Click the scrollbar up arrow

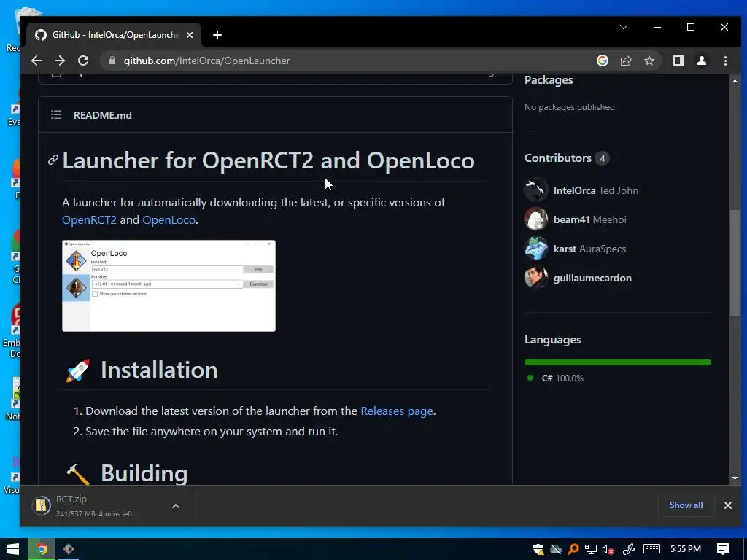tap(735, 81)
